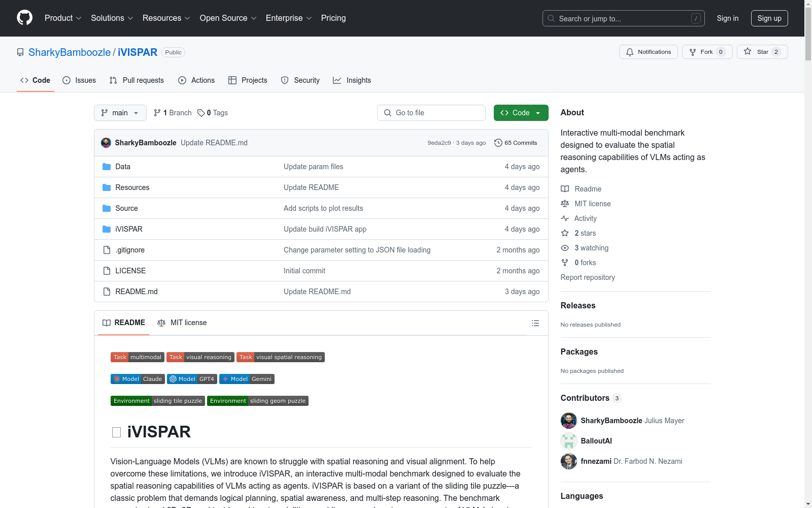Open the Security tab

[x=300, y=80]
